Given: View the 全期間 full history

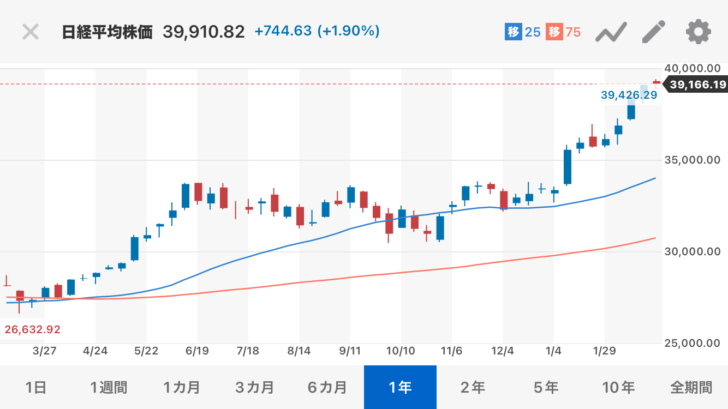Looking at the screenshot, I should tap(691, 387).
